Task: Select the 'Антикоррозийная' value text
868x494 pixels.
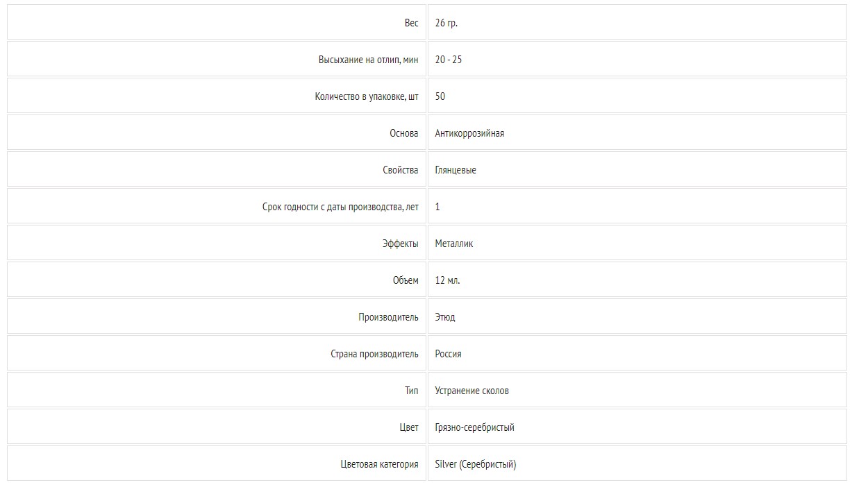Action: [x=469, y=133]
